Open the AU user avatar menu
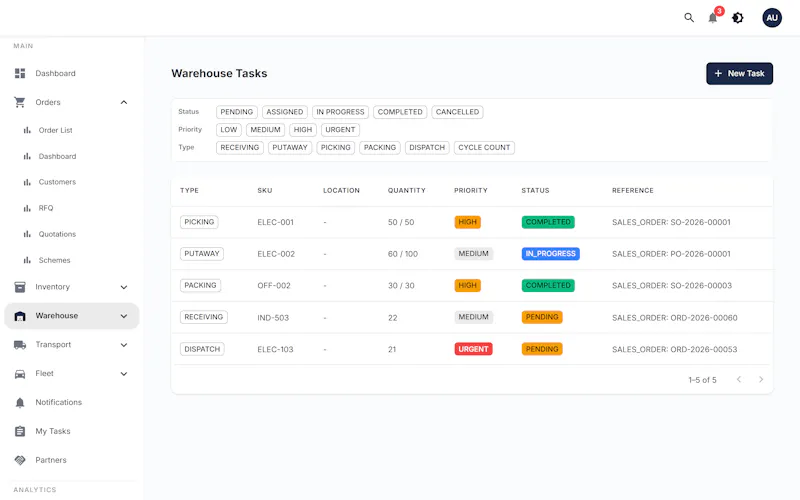 [772, 18]
